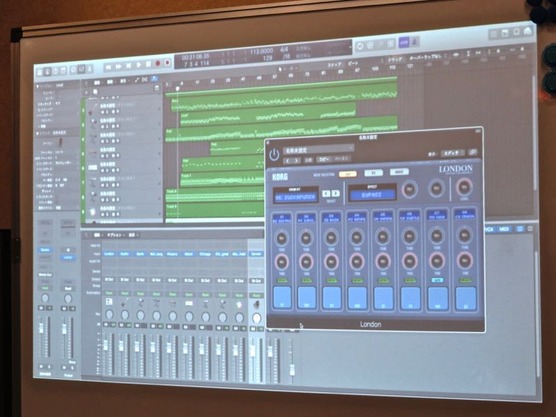The height and width of the screenshot is (417, 556).
Task: Select the orange mode selector button
Action: (348, 174)
